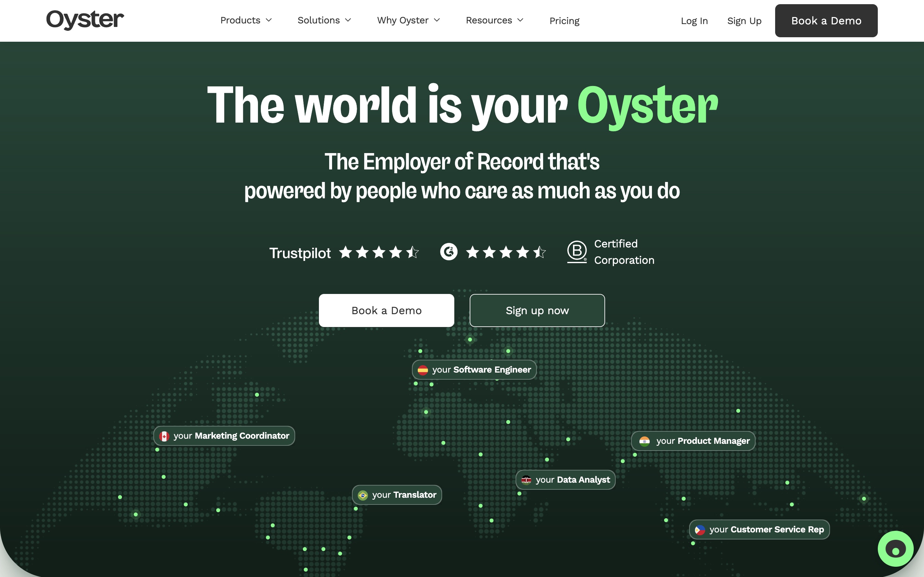Go to the Pricing page
The height and width of the screenshot is (577, 924).
(x=564, y=21)
